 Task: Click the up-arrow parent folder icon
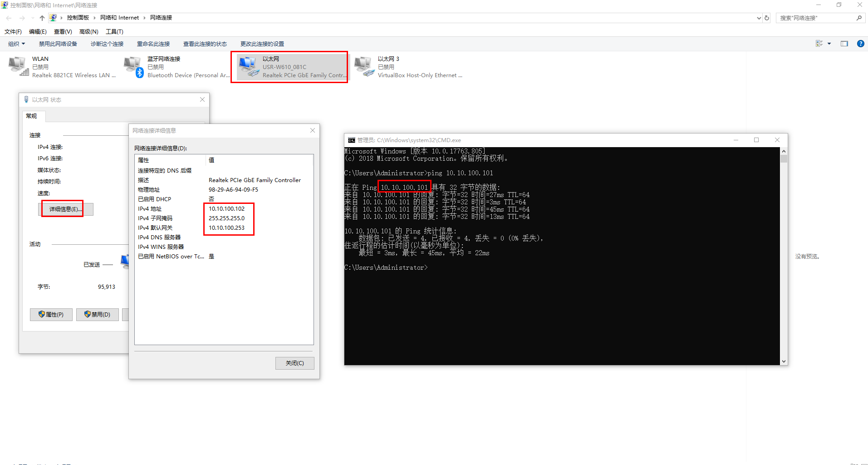(x=42, y=18)
